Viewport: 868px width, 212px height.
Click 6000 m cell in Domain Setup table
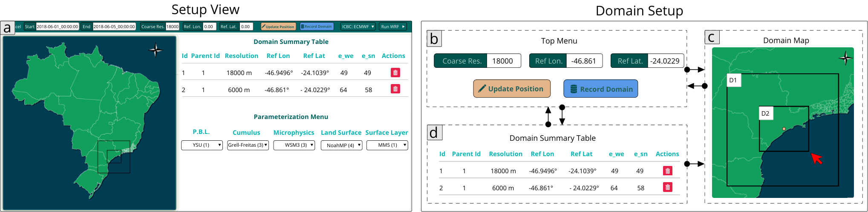[503, 188]
